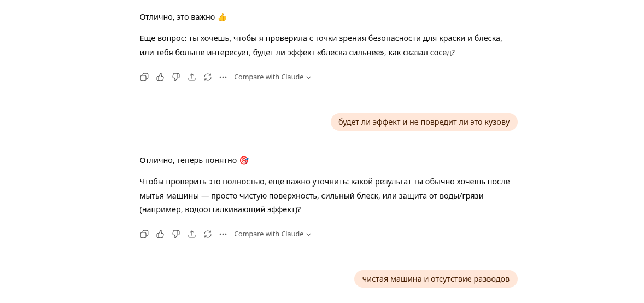Viewport: 644px width, 303px height.
Task: Expand Compare with Claude under the «блеска сильнее» reply
Action: coord(272,77)
